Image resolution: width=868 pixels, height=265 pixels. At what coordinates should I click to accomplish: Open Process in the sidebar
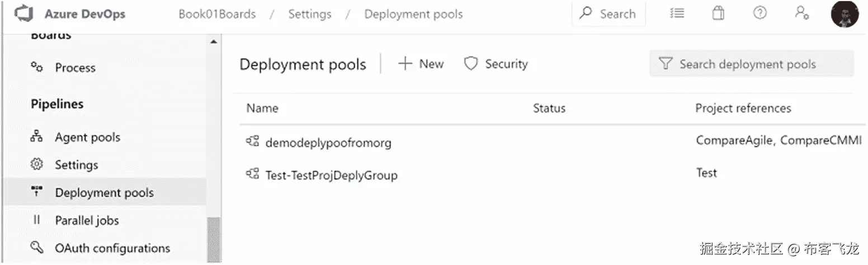pos(75,68)
